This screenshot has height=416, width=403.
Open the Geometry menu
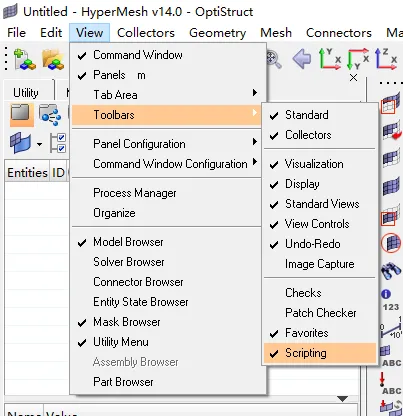[x=217, y=33]
